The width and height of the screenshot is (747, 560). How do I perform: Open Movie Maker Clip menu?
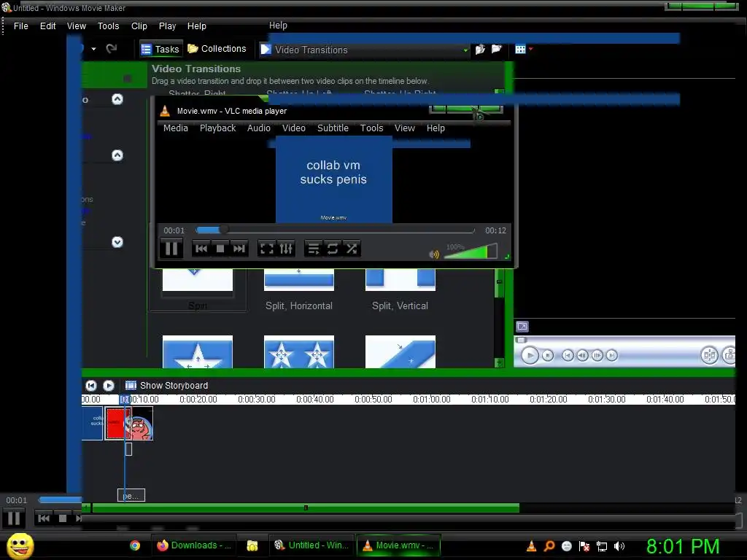point(139,26)
